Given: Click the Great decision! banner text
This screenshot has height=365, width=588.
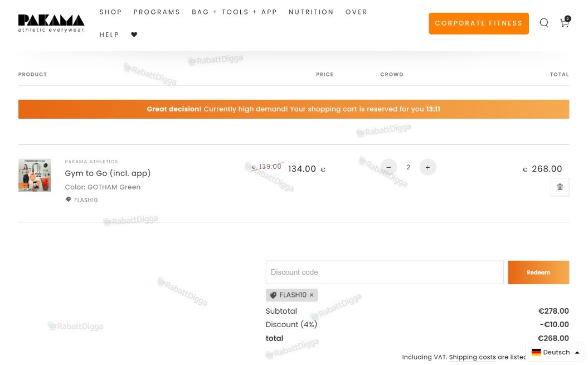Looking at the screenshot, I should pos(174,109).
